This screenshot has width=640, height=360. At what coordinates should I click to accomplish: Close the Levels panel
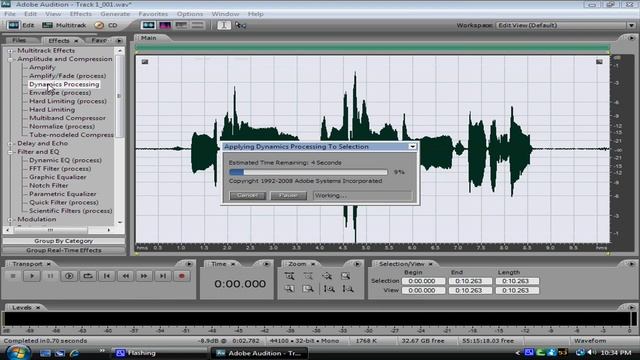(38, 308)
